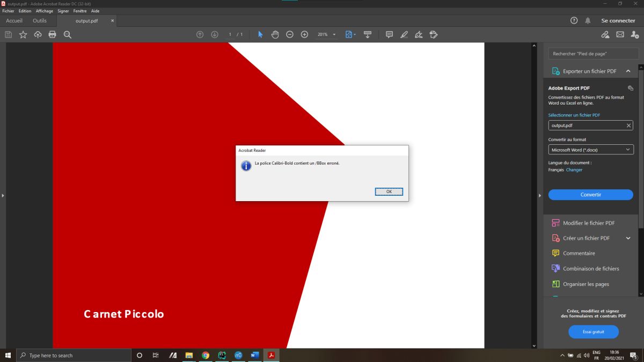Click the send by email envelope icon
This screenshot has height=362, width=644.
point(620,34)
